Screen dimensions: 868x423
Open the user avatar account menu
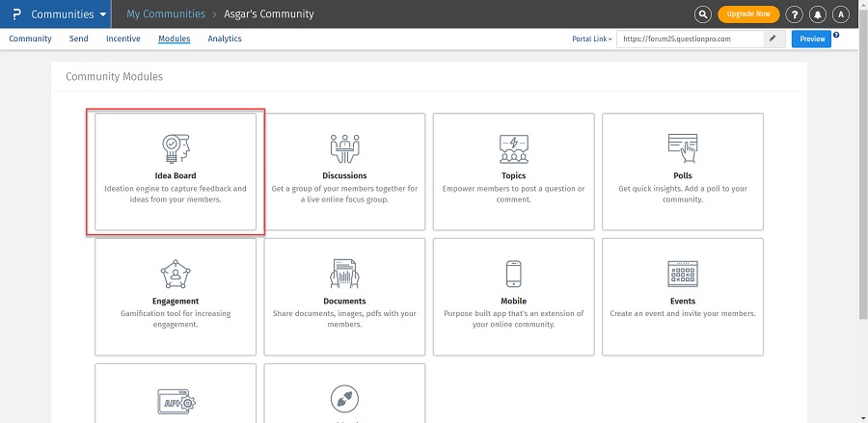click(x=841, y=14)
